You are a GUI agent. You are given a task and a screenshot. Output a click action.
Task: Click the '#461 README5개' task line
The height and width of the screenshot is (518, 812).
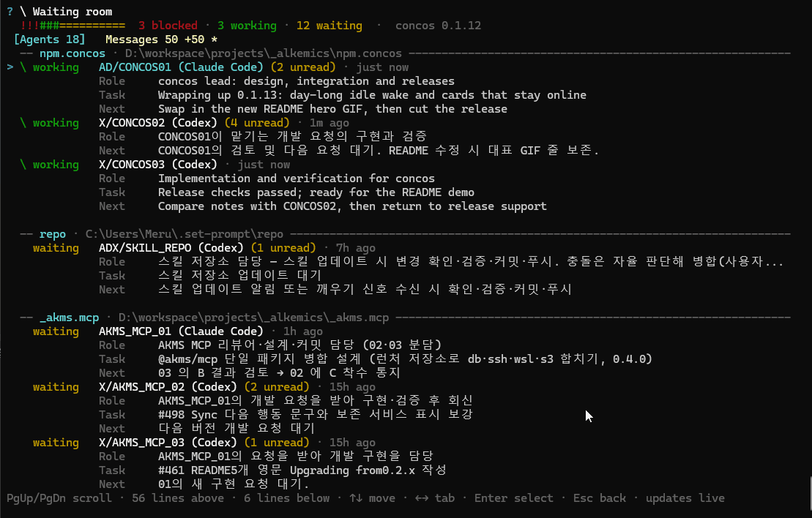coord(302,470)
